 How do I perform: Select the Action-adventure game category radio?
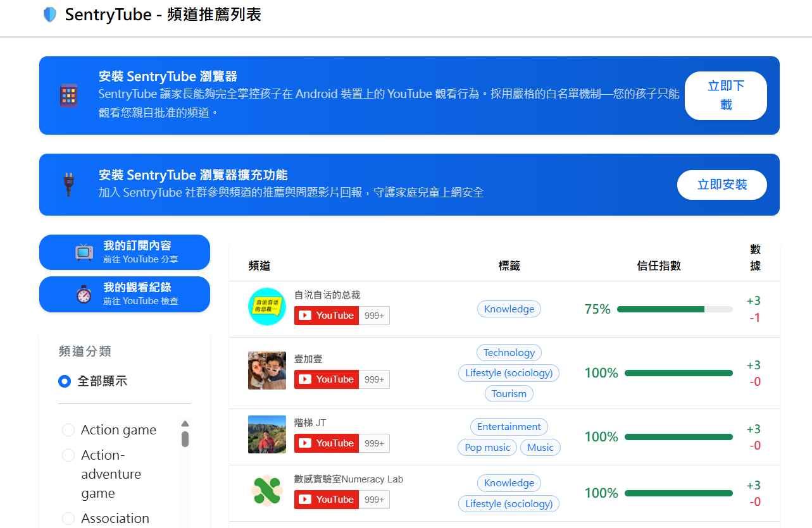coord(68,455)
